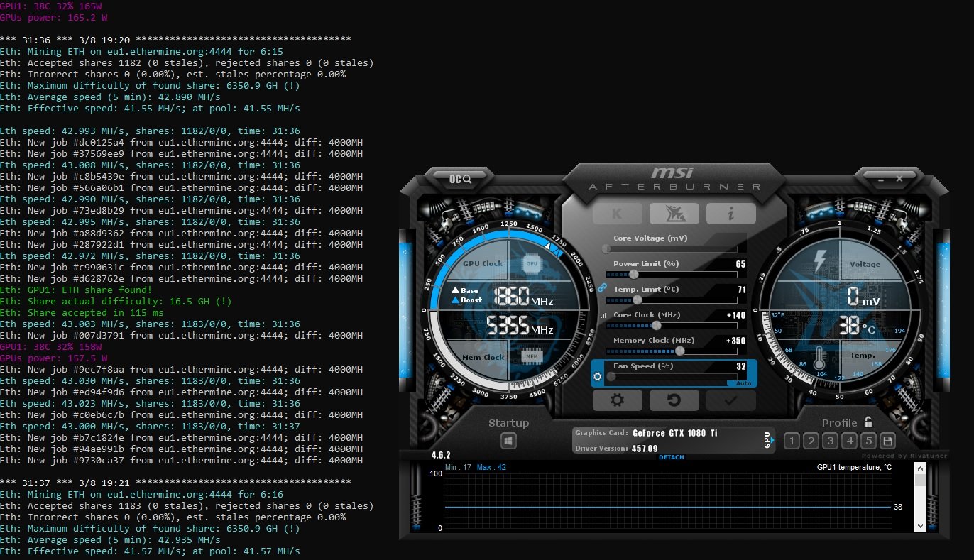Open the voltage/frequency curve editor bars icon

coord(603,315)
